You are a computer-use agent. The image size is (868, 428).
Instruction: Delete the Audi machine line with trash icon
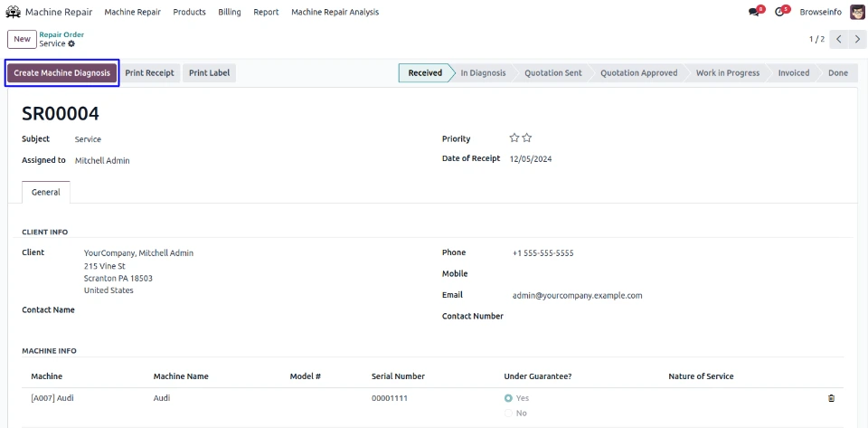pyautogui.click(x=831, y=397)
